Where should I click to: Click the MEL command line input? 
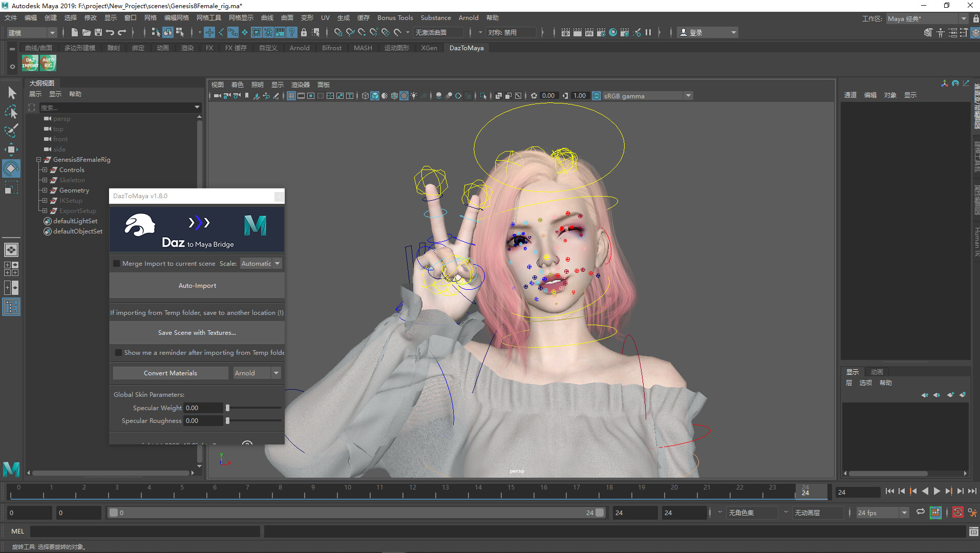pyautogui.click(x=145, y=531)
